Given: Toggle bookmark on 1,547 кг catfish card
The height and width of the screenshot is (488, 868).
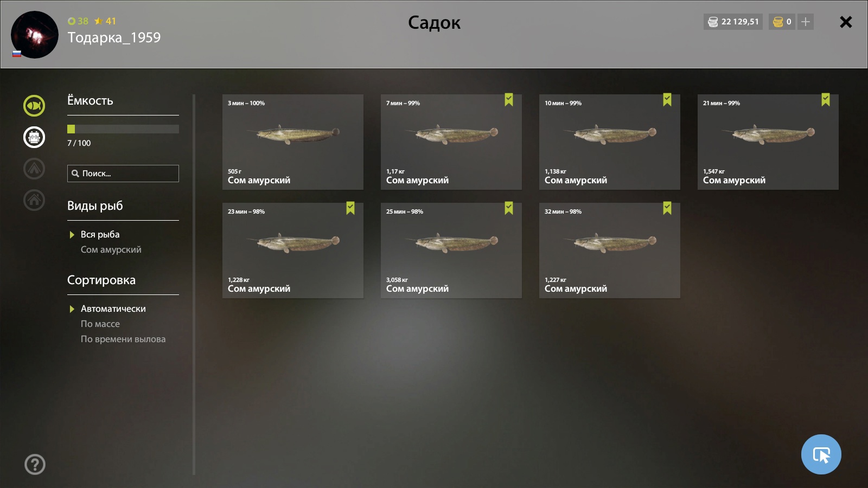Looking at the screenshot, I should pos(825,100).
